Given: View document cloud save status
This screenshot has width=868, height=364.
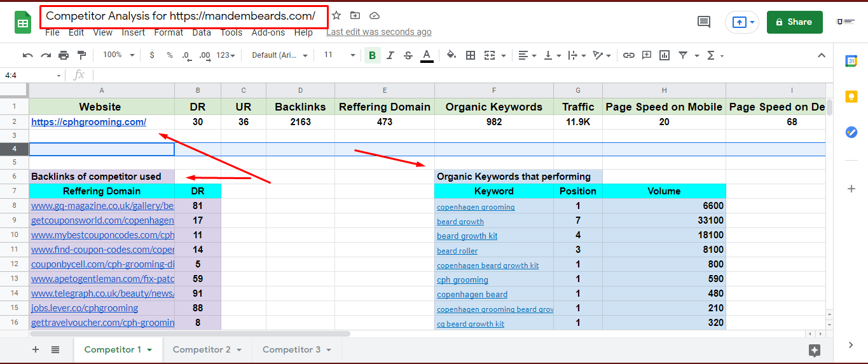Looking at the screenshot, I should 374,15.
